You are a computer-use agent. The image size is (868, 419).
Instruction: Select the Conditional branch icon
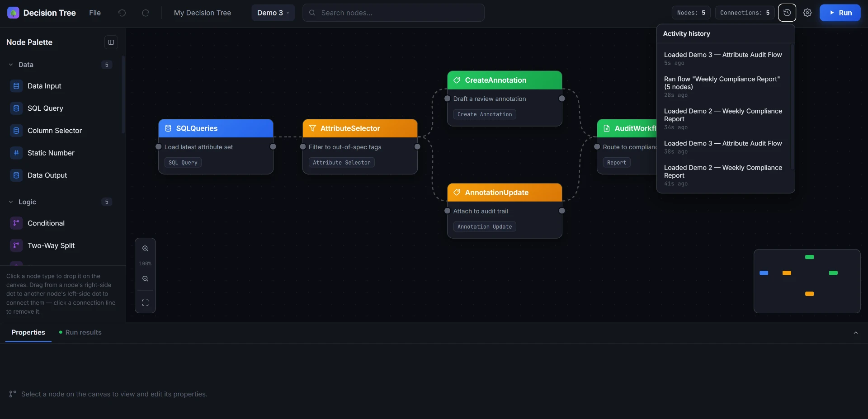click(x=16, y=223)
